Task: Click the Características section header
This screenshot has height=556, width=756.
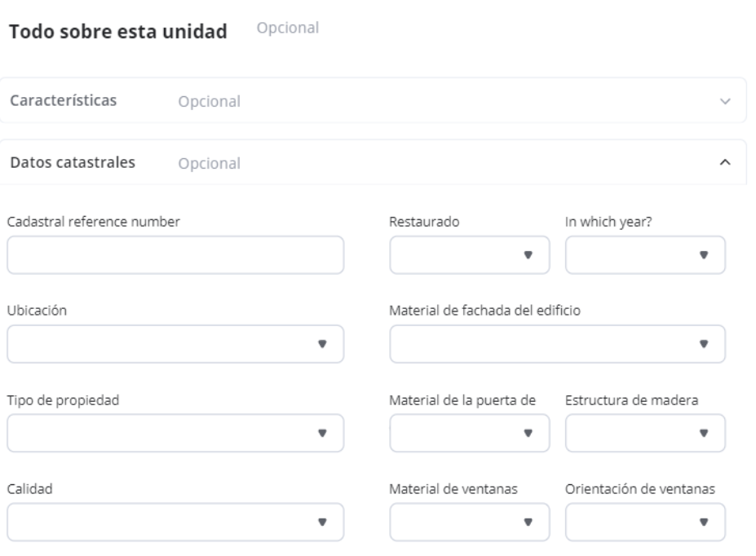Action: pyautogui.click(x=63, y=101)
